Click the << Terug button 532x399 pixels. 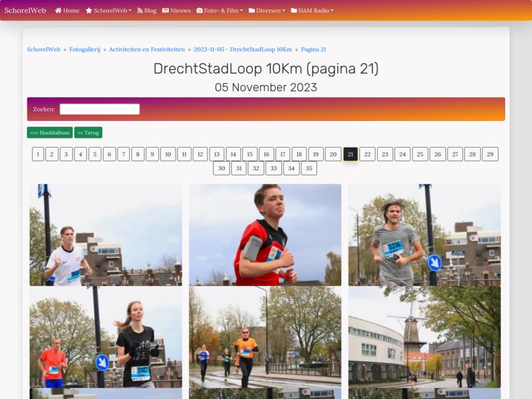coord(88,132)
